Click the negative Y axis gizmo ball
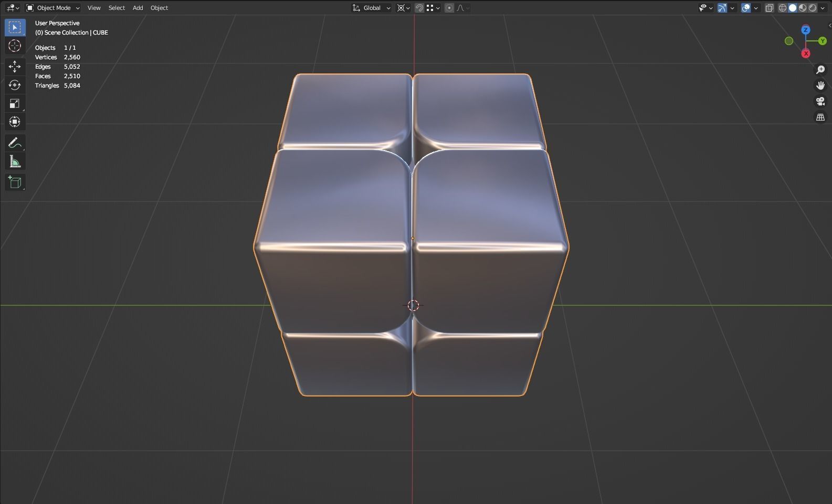Image resolution: width=832 pixels, height=504 pixels. pos(789,41)
